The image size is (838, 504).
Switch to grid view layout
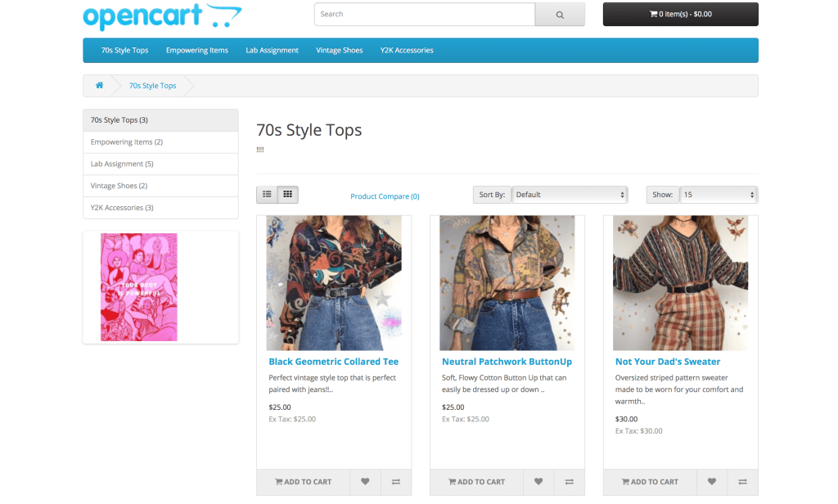coord(287,195)
